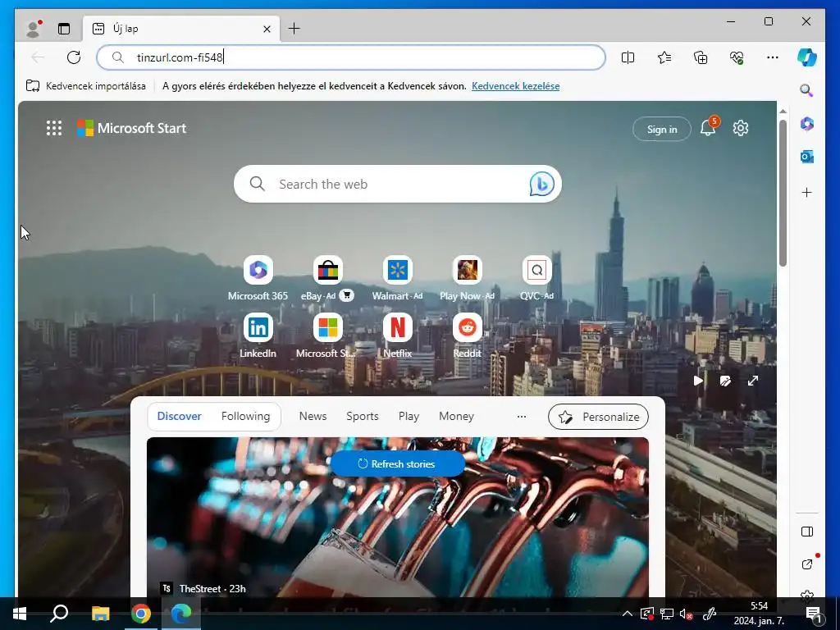Click the Sign in button
Screen dimensions: 840x630
pos(662,129)
